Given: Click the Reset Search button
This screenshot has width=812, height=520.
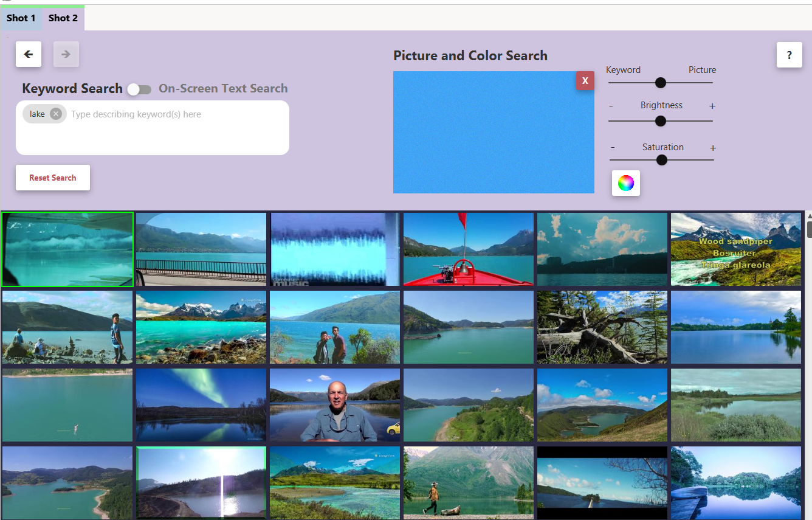Looking at the screenshot, I should (x=53, y=178).
